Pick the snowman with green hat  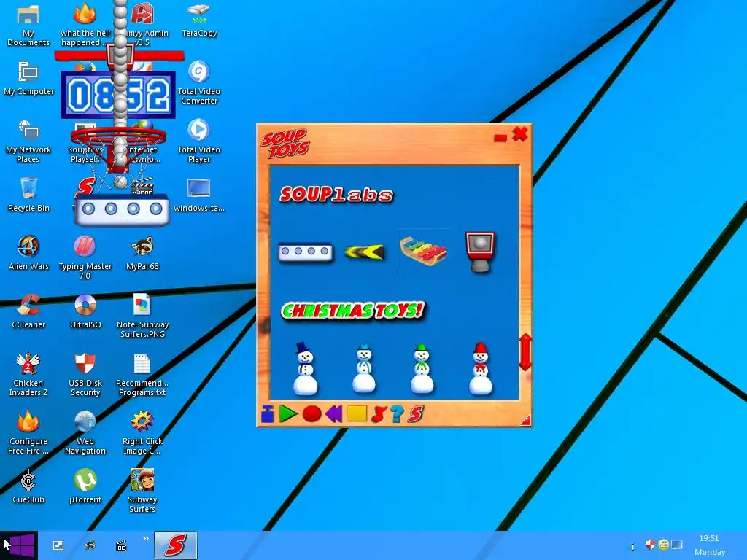(422, 368)
